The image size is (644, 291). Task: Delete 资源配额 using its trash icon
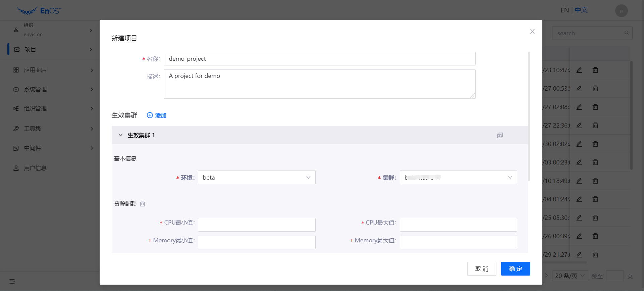pos(143,203)
